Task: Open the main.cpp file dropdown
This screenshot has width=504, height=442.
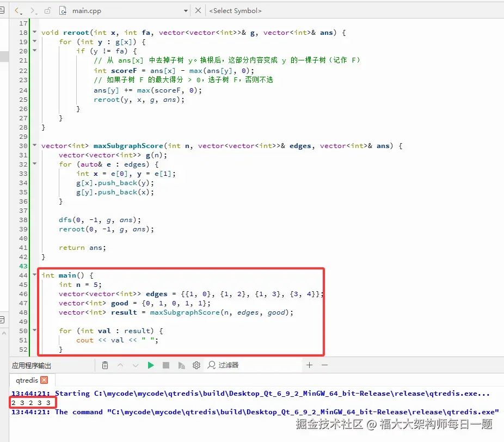Action: point(186,11)
